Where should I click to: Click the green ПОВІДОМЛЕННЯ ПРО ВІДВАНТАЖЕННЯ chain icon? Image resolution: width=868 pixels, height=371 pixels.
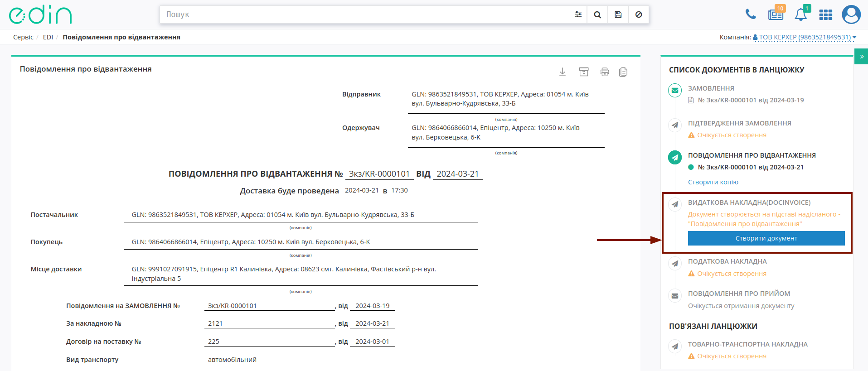[x=675, y=157]
